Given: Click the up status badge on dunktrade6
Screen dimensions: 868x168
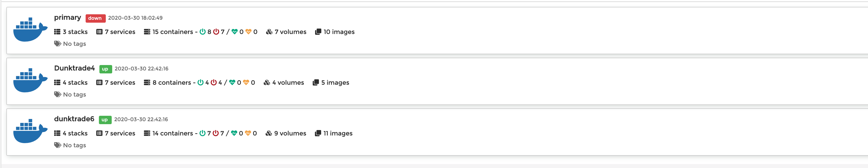Looking at the screenshot, I should coord(105,120).
